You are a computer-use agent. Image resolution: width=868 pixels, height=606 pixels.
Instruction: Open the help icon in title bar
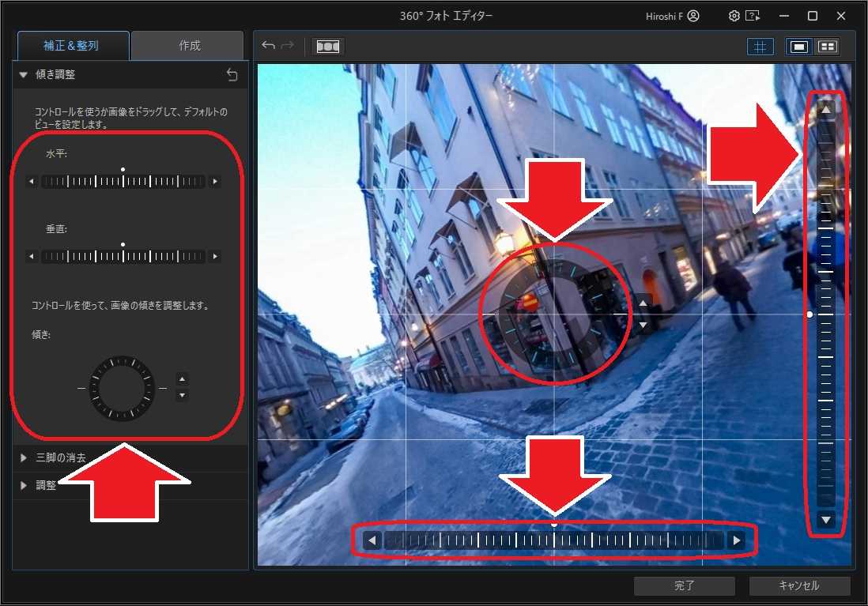753,15
